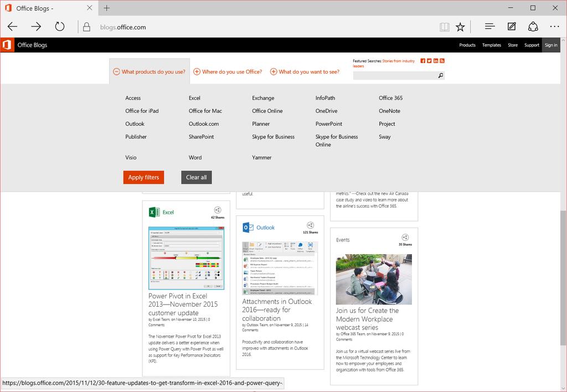Select Office for Mac filter

tap(205, 111)
